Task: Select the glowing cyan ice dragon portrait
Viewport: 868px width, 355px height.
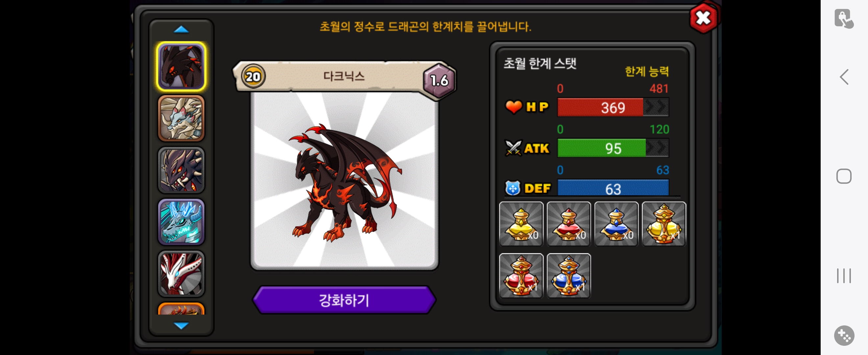Action: pyautogui.click(x=181, y=222)
